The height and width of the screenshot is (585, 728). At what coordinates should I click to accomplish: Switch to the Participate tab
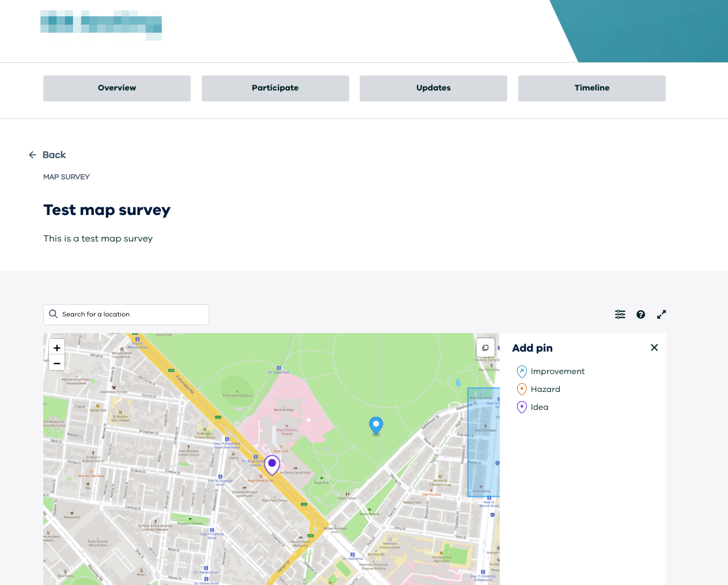click(x=275, y=88)
